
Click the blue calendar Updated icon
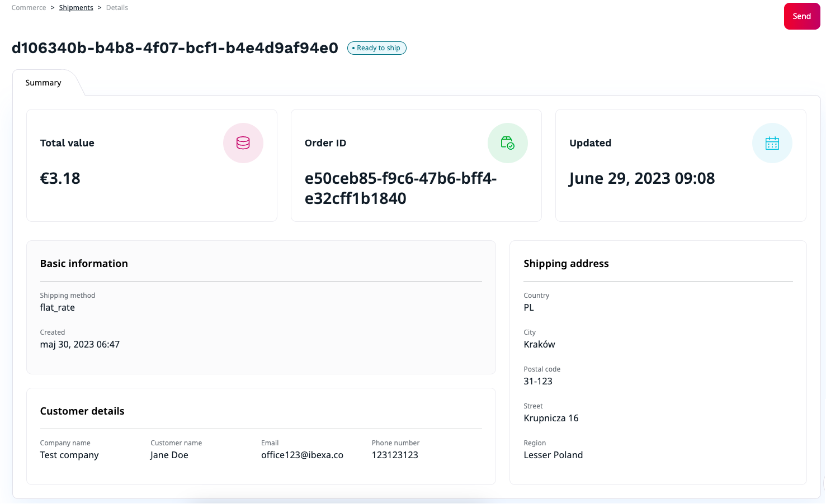click(772, 143)
